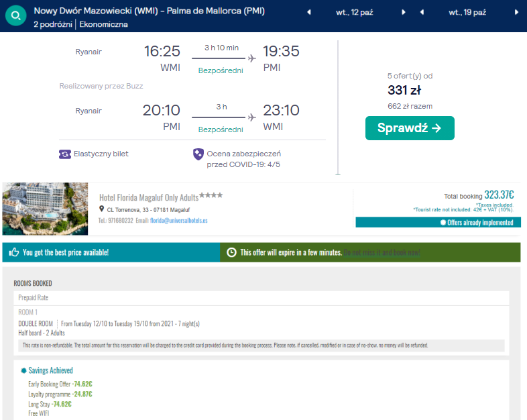The width and height of the screenshot is (527, 420).
Task: Click the Prepaid Rate row
Action: click(261, 298)
